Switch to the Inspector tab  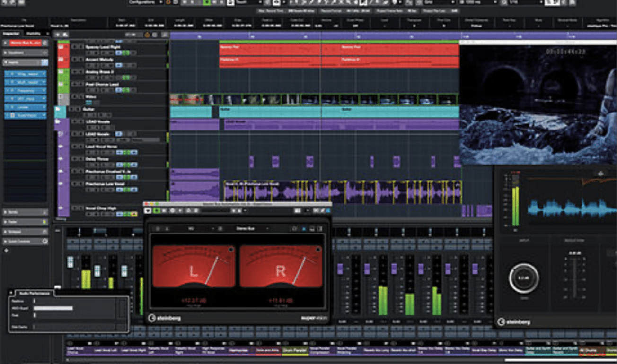(11, 34)
